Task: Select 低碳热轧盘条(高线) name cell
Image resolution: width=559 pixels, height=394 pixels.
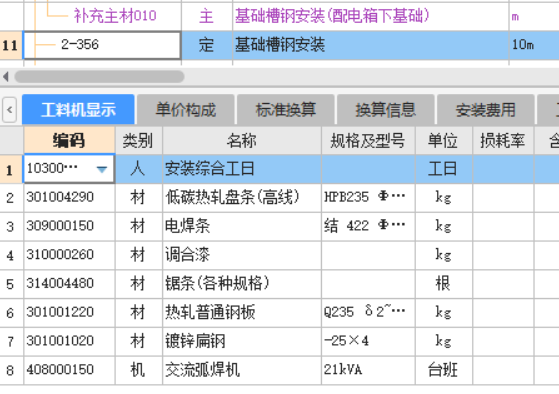Action: (242, 198)
